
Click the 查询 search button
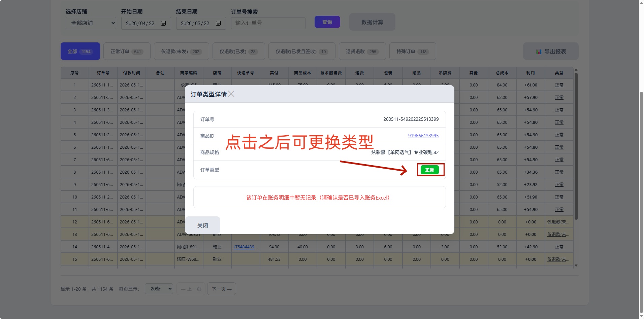click(x=327, y=22)
